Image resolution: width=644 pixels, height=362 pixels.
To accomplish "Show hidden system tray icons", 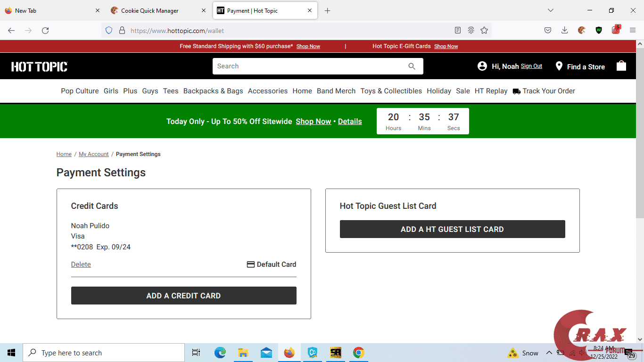I will pyautogui.click(x=549, y=353).
